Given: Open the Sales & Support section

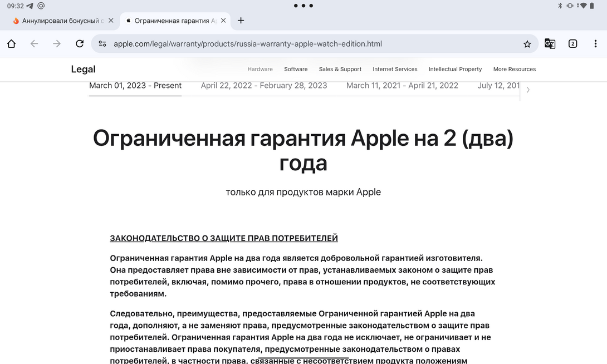Looking at the screenshot, I should [x=340, y=69].
